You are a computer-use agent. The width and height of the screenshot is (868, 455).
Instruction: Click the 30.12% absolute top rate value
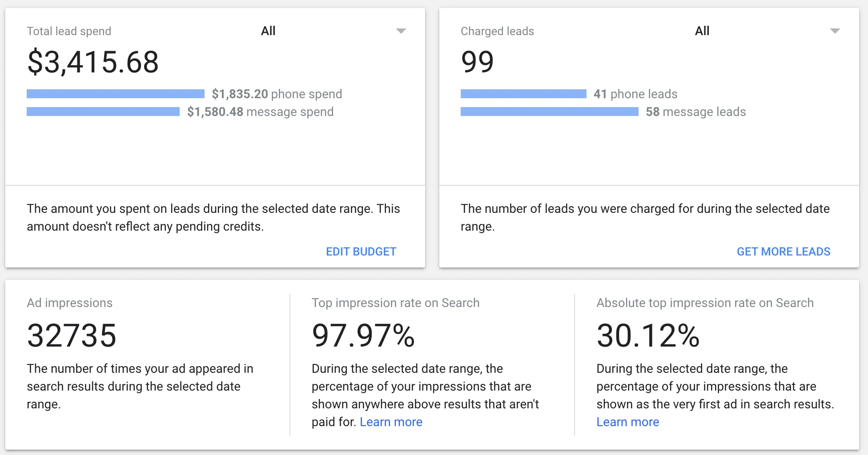648,335
